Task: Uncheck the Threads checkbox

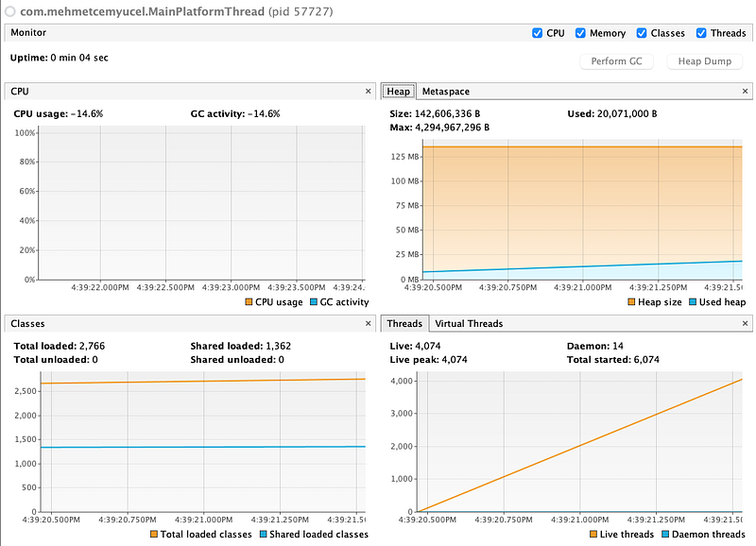Action: click(x=700, y=32)
